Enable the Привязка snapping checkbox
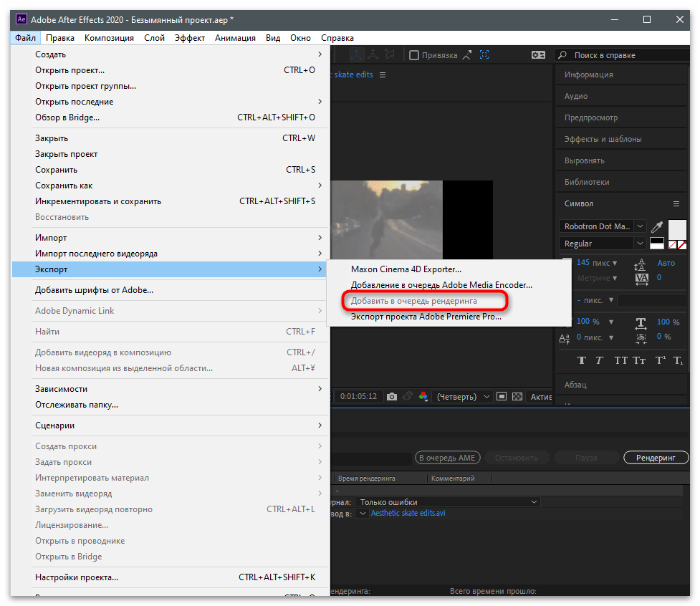 [414, 55]
